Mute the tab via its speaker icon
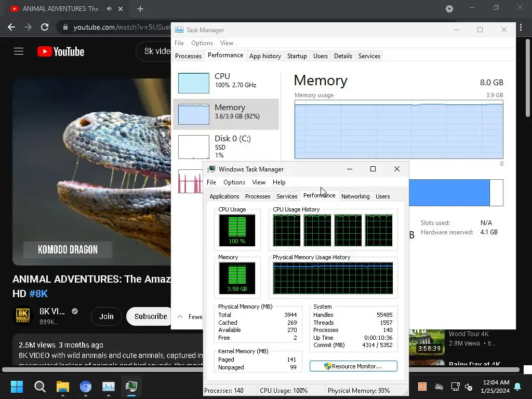Viewport: 532px width, 399px height. click(109, 8)
